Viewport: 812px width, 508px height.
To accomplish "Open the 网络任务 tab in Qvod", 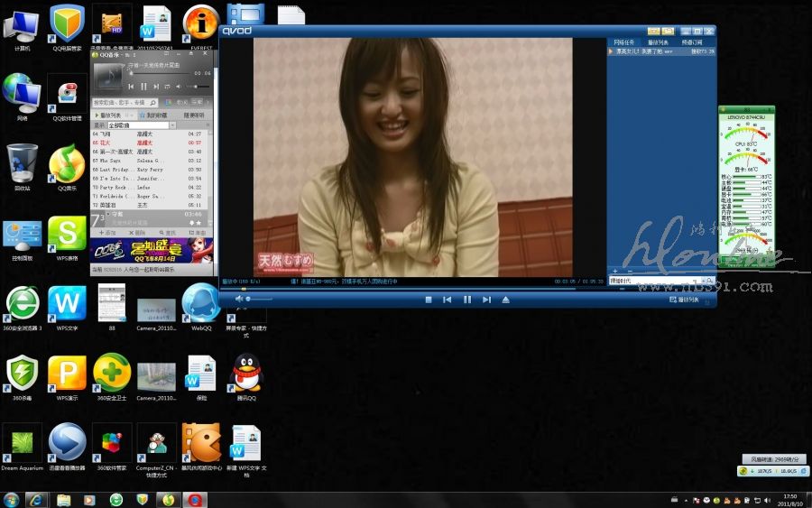I will click(x=624, y=42).
